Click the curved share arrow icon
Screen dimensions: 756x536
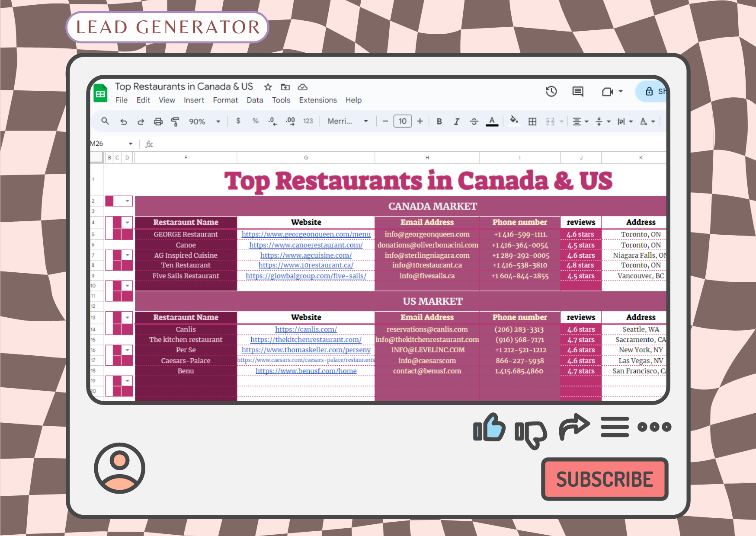574,427
